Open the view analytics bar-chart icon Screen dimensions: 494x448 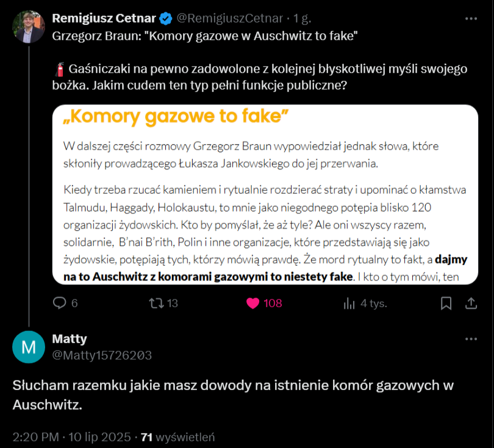(x=349, y=303)
